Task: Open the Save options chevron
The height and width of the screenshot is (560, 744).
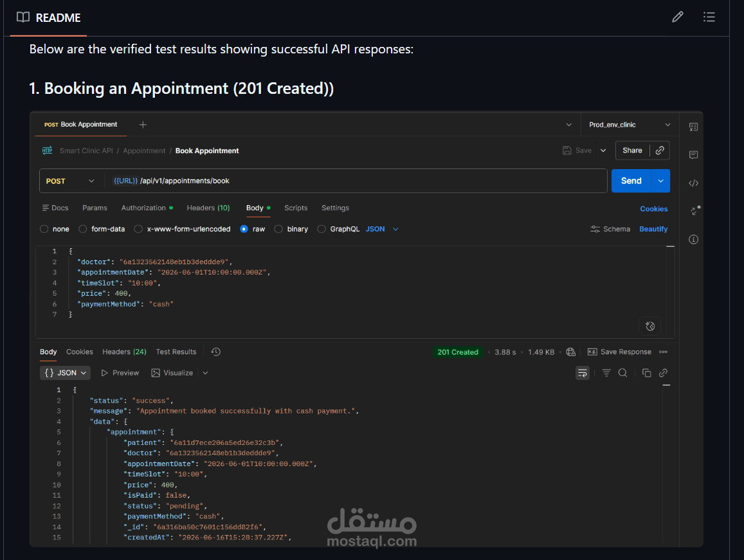Action: coord(603,150)
